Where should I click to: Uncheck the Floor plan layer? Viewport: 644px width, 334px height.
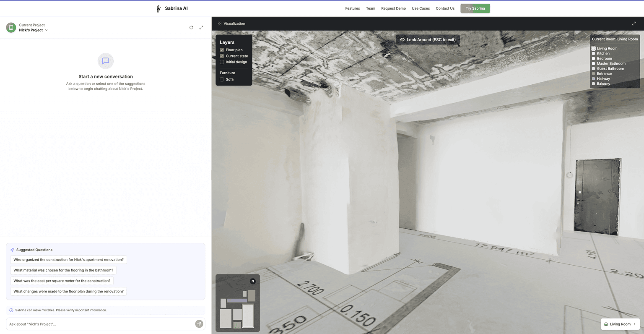pyautogui.click(x=222, y=50)
